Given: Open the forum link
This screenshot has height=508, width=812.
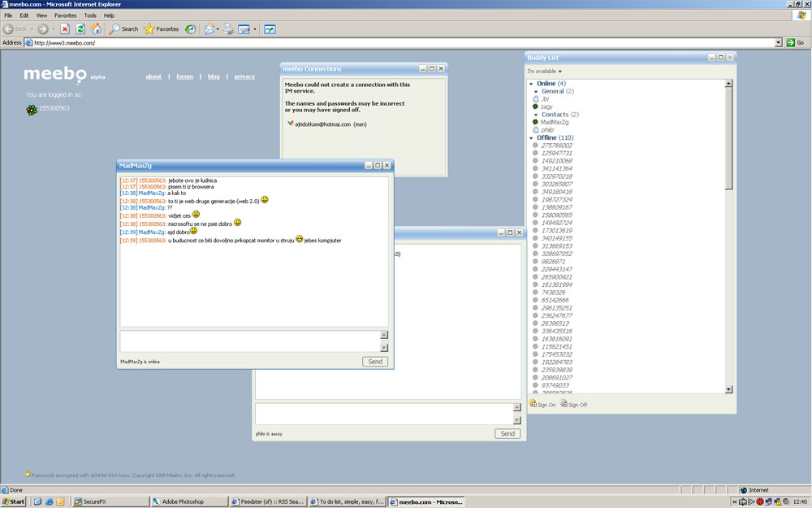Looking at the screenshot, I should pos(185,76).
